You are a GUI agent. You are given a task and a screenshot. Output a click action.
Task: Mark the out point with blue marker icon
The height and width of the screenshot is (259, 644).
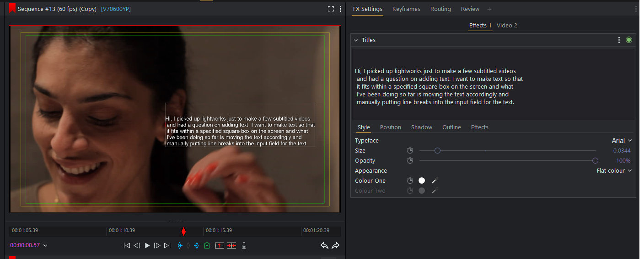(196, 245)
